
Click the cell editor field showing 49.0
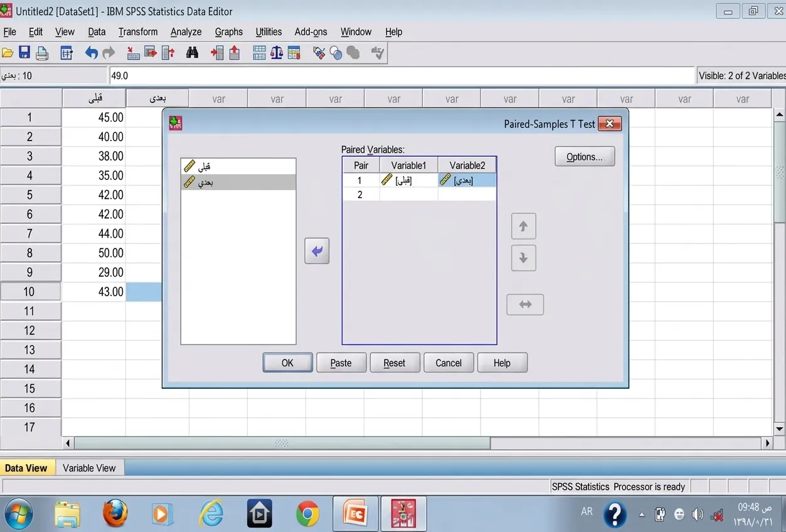402,75
